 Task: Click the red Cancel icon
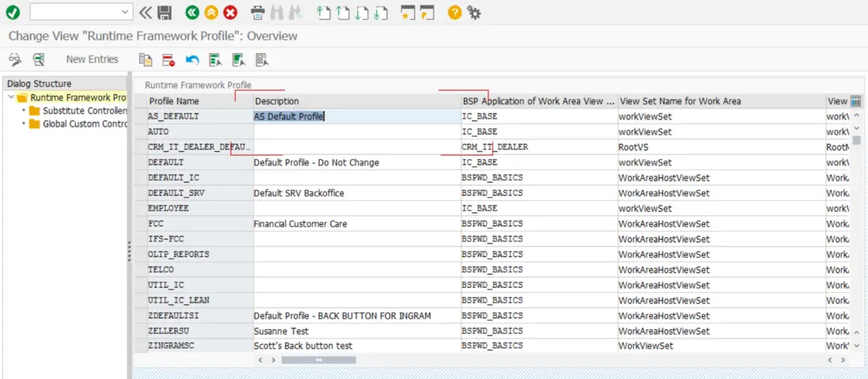230,12
